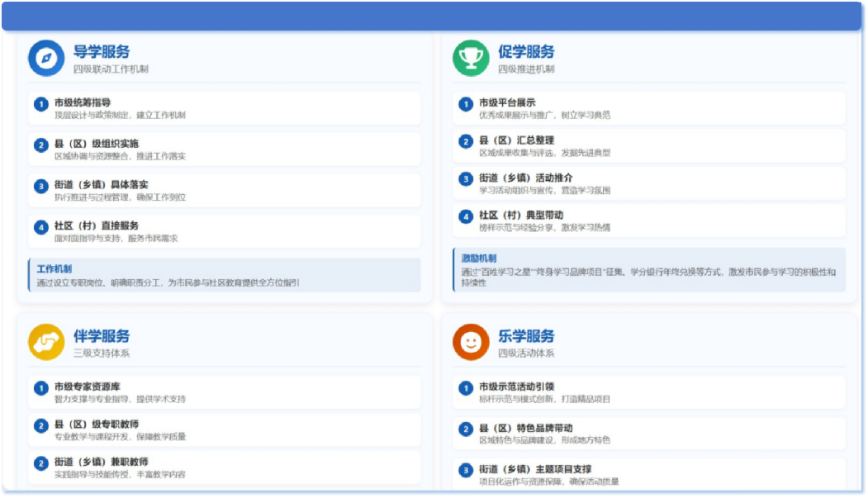The width and height of the screenshot is (868, 498).
Task: Click the 激励机制 highlighted box
Action: (648, 270)
